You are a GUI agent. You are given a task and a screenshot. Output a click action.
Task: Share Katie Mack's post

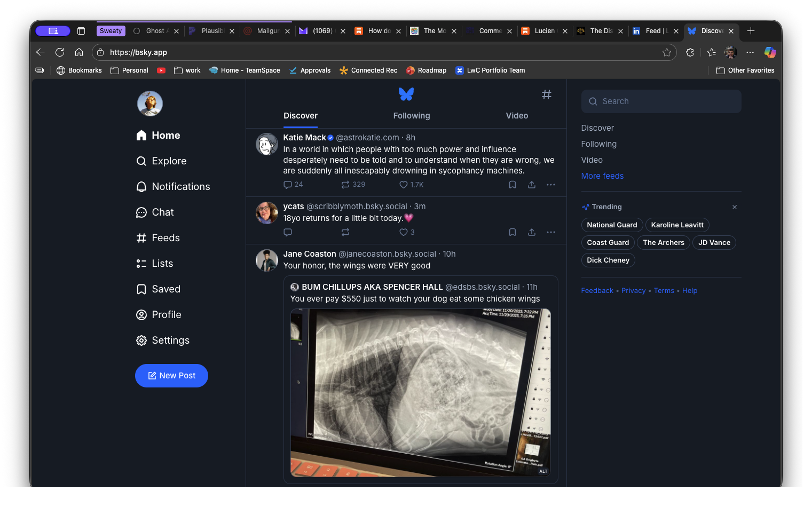[x=531, y=185]
